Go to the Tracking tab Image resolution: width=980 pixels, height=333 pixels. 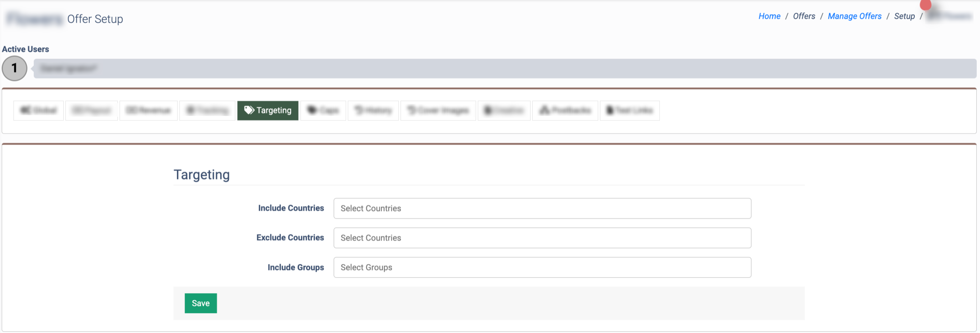[x=207, y=111]
